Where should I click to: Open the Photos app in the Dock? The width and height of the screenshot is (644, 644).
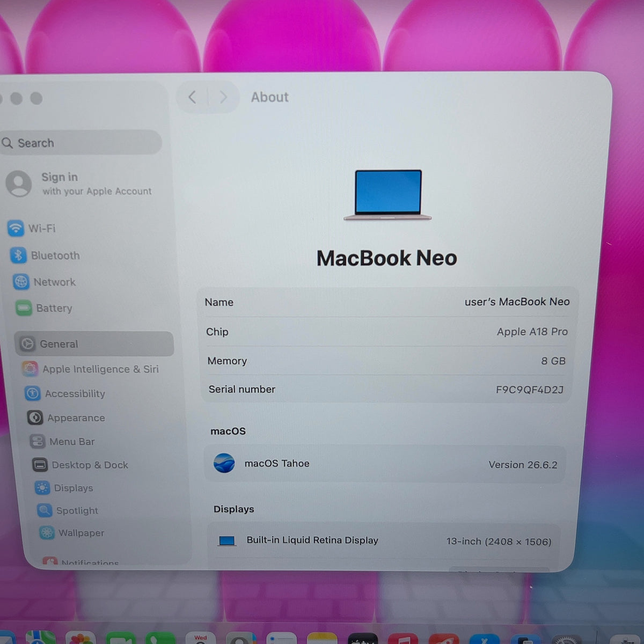80,638
